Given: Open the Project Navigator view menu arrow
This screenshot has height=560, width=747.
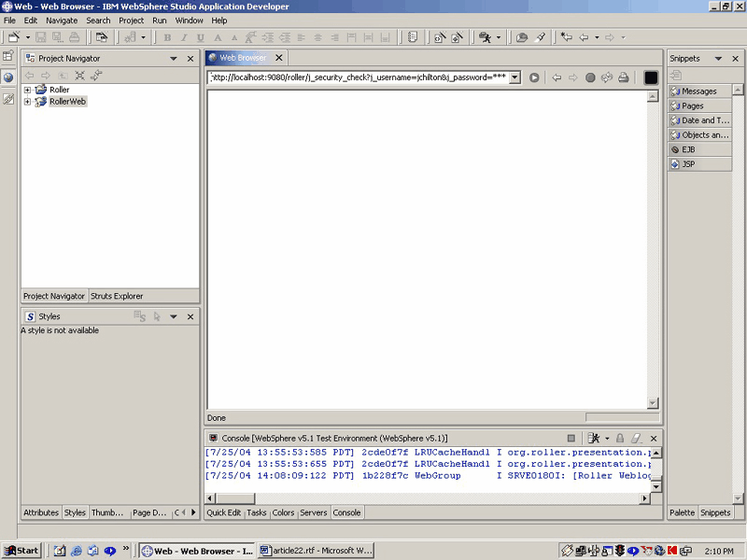Looking at the screenshot, I should 174,59.
